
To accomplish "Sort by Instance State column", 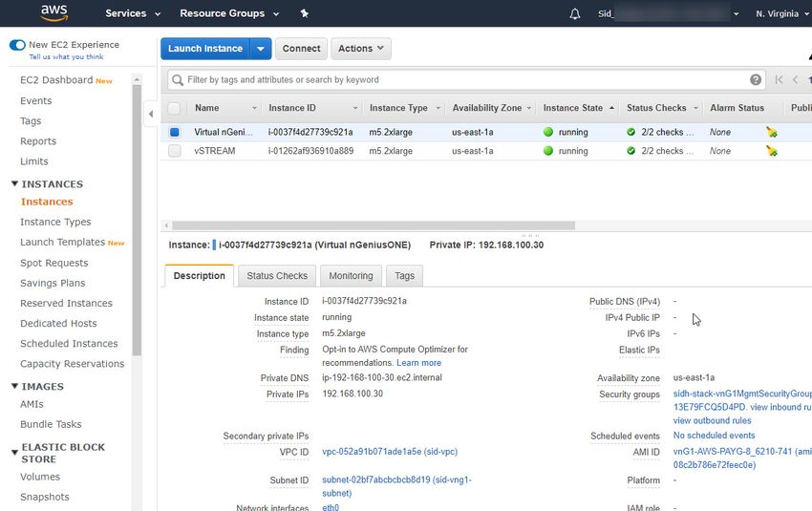I will tap(578, 108).
